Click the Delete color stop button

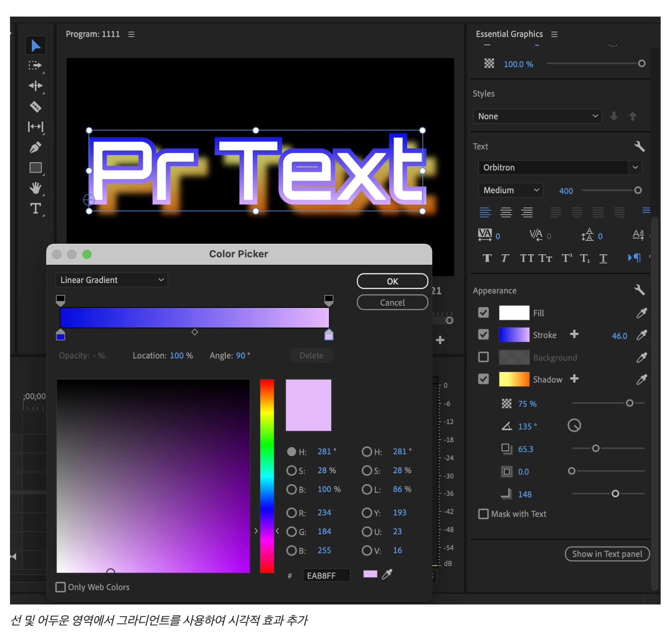[x=312, y=355]
